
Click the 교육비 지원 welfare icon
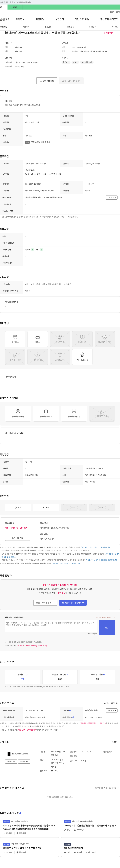click(82, 339)
